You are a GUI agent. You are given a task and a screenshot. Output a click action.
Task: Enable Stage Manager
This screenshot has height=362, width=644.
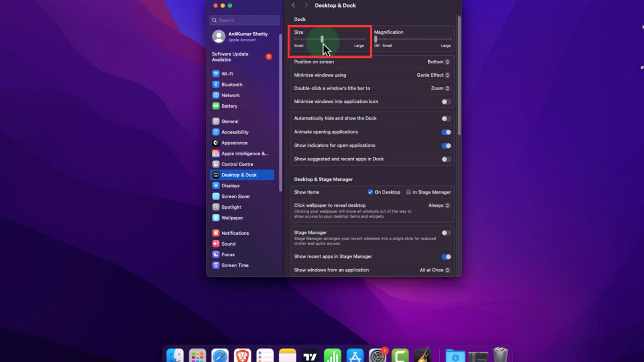click(x=446, y=233)
